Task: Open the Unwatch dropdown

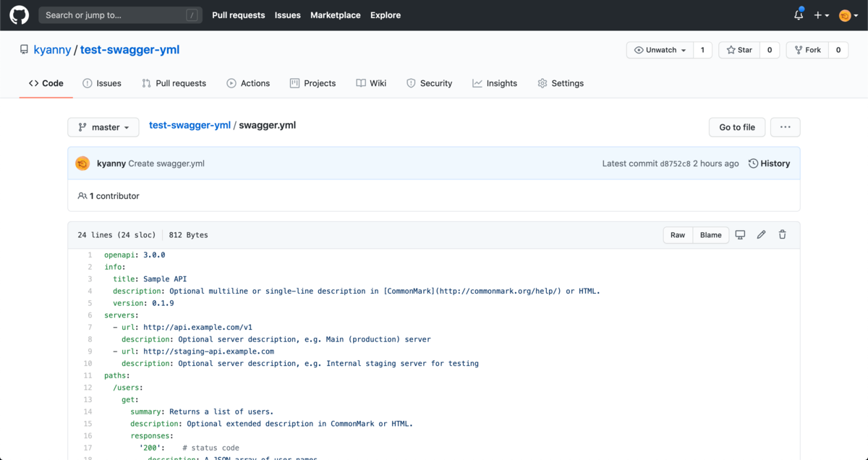Action: click(x=660, y=50)
